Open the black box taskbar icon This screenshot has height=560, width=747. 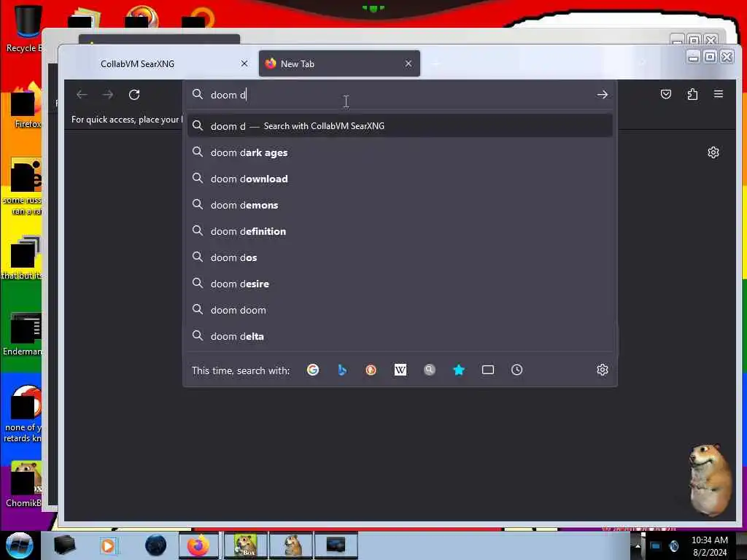point(64,545)
